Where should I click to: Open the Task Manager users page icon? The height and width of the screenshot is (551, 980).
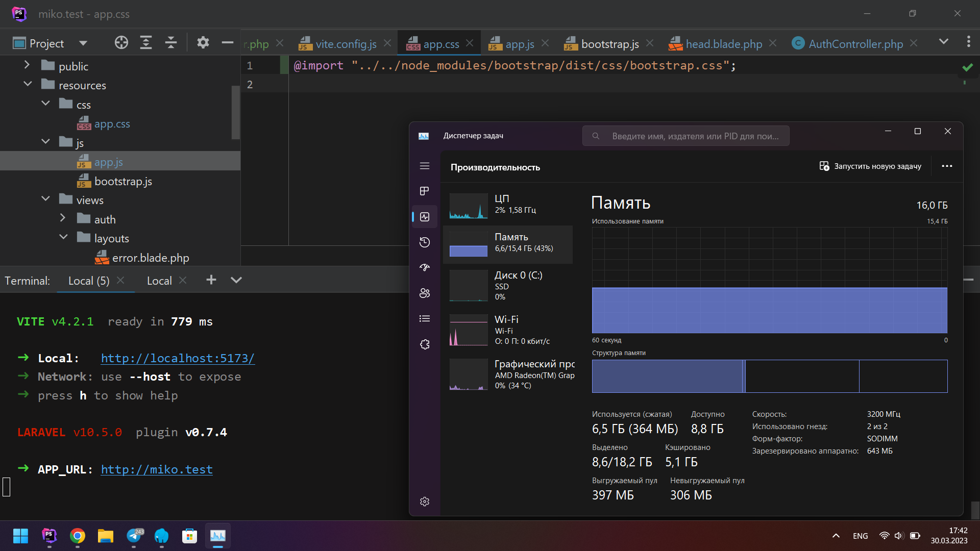click(424, 293)
